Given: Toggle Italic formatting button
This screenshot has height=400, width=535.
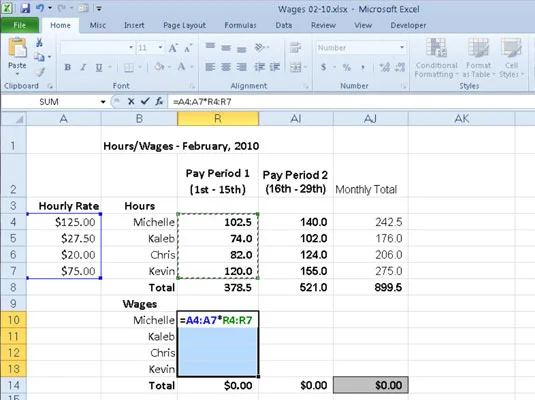Looking at the screenshot, I should coord(83,67).
